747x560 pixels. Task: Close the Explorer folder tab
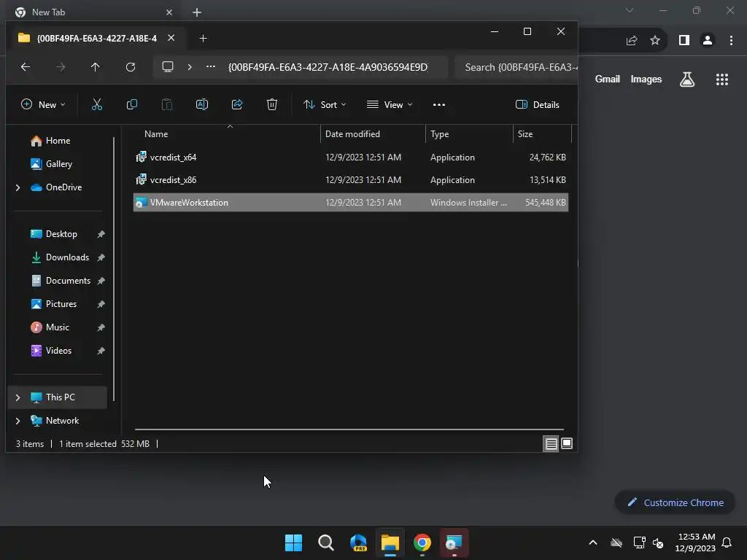tap(171, 38)
